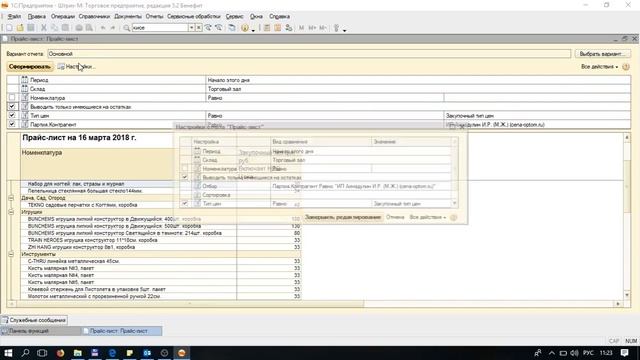Click the Print toolbar icon
Viewport: 640px width, 360px height.
pyautogui.click(x=79, y=28)
